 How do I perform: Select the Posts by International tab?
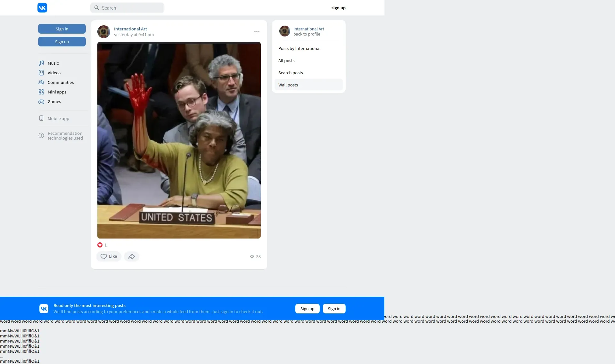pyautogui.click(x=309, y=48)
